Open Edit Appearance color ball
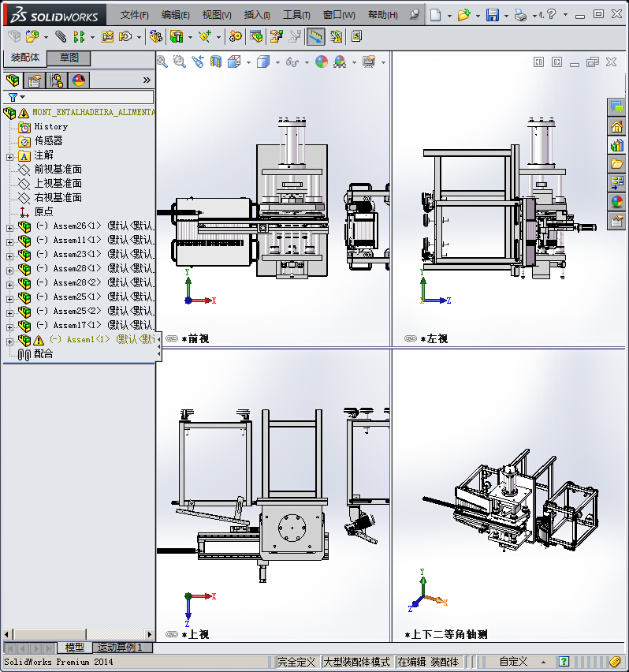The image size is (629, 672). [322, 62]
